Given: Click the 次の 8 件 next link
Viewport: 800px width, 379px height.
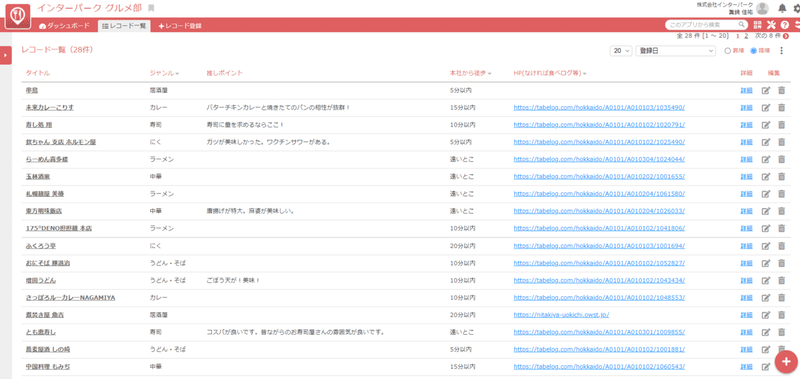Looking at the screenshot, I should [768, 36].
